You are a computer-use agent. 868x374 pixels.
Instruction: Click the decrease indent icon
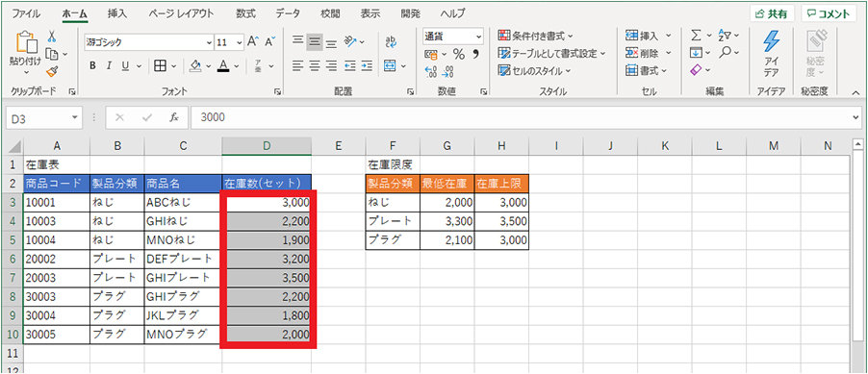(349, 65)
